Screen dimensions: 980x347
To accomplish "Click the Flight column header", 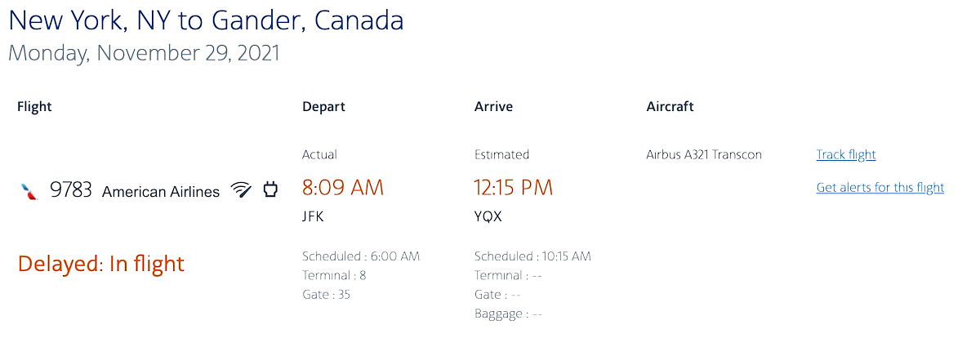I will 34,106.
